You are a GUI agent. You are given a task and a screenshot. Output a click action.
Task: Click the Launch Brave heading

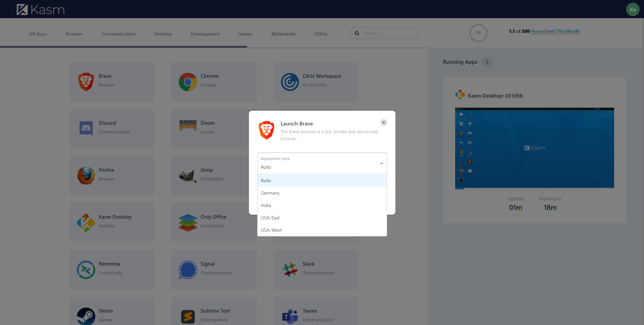[x=297, y=124]
